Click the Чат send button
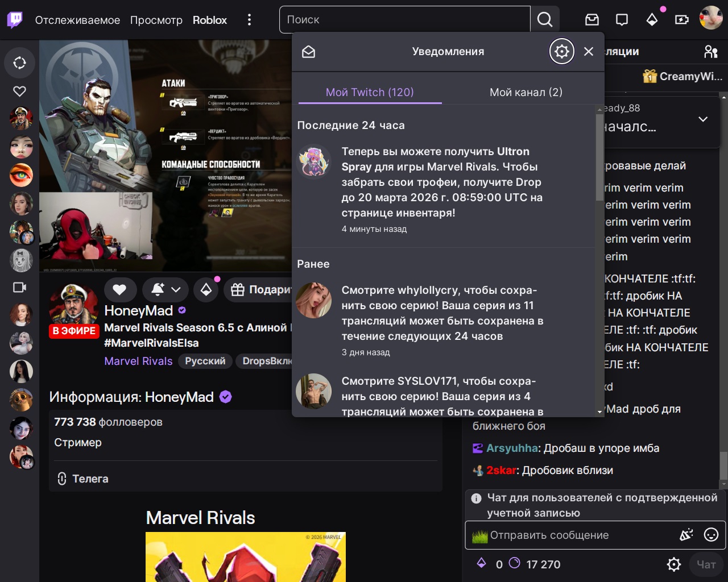Screen dimensions: 728x582 (x=706, y=564)
